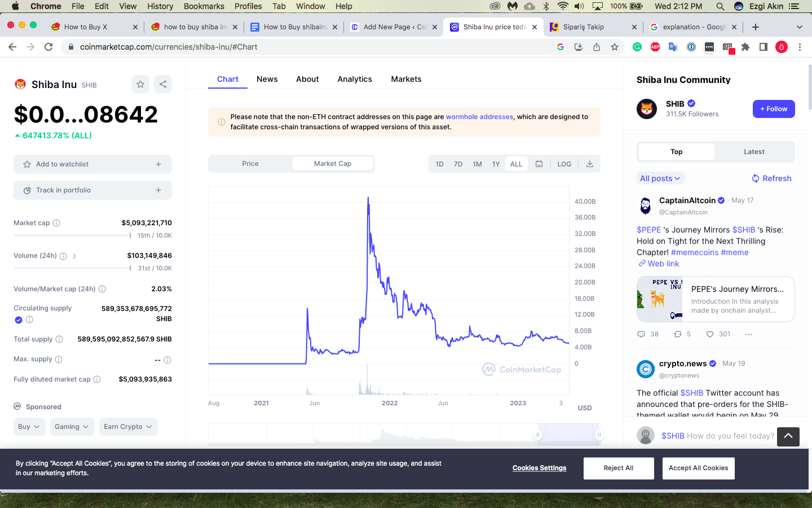Grab the left chart range handle
The image size is (812, 508).
coord(538,435)
